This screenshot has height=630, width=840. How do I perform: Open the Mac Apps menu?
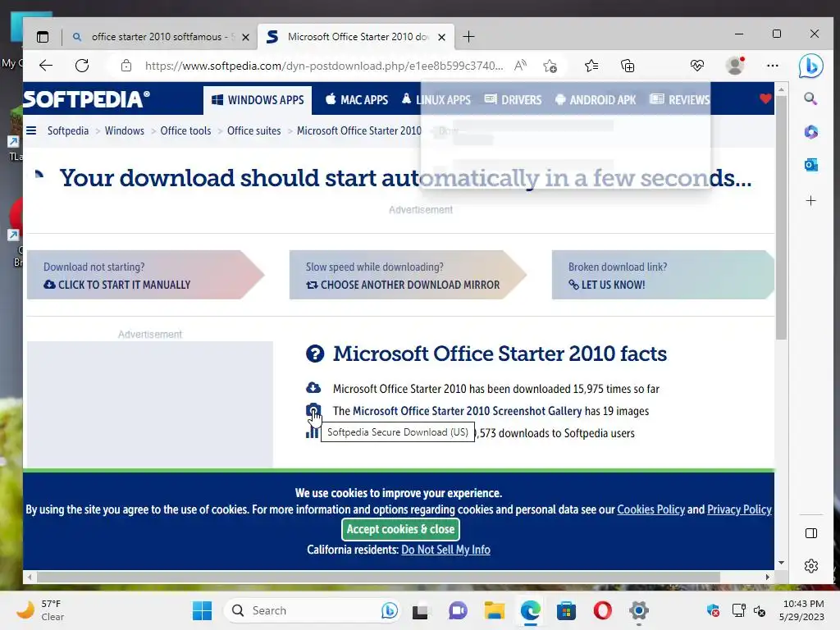pos(357,100)
